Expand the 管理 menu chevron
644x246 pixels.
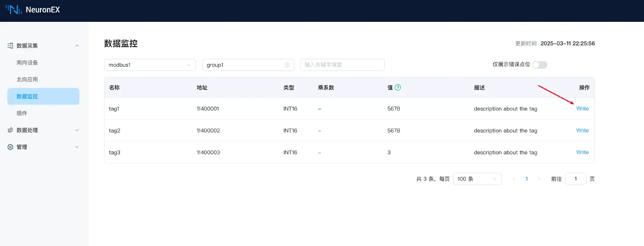tap(77, 147)
